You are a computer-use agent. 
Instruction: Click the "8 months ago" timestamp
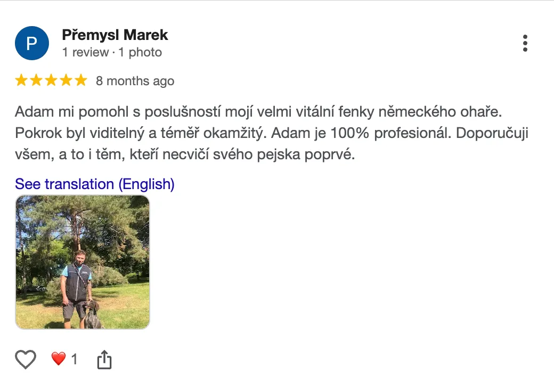(x=135, y=81)
